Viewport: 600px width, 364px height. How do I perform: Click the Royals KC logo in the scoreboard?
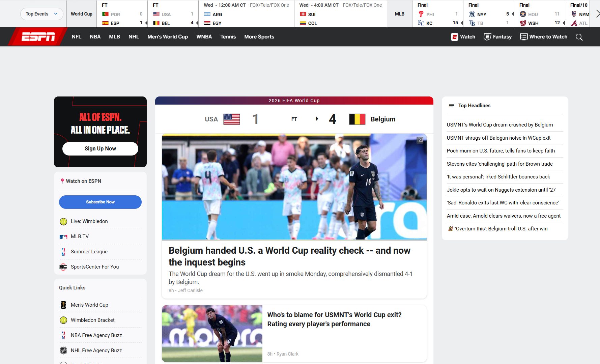[x=421, y=23]
